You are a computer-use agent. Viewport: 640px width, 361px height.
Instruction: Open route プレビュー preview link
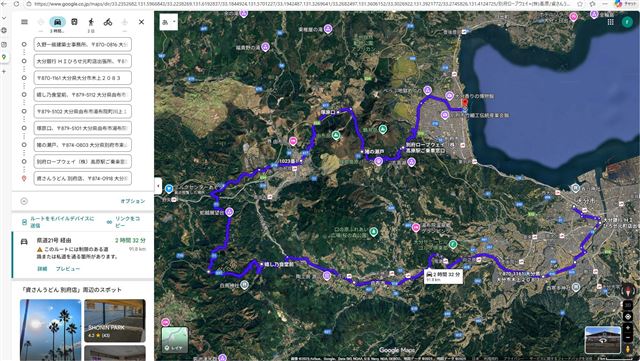tap(68, 269)
